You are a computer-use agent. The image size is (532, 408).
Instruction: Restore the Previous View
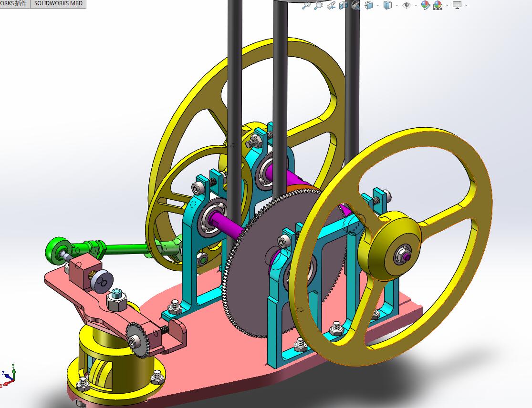[x=331, y=5]
